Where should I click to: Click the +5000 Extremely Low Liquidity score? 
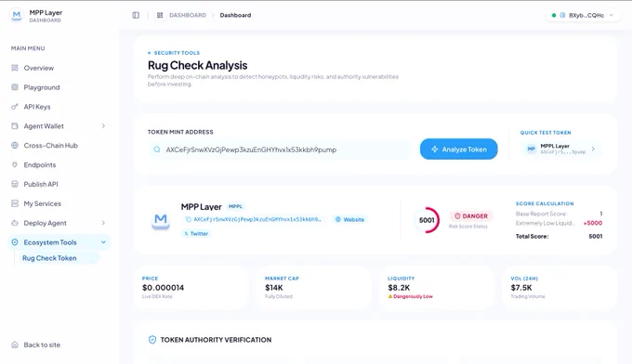pyautogui.click(x=593, y=223)
